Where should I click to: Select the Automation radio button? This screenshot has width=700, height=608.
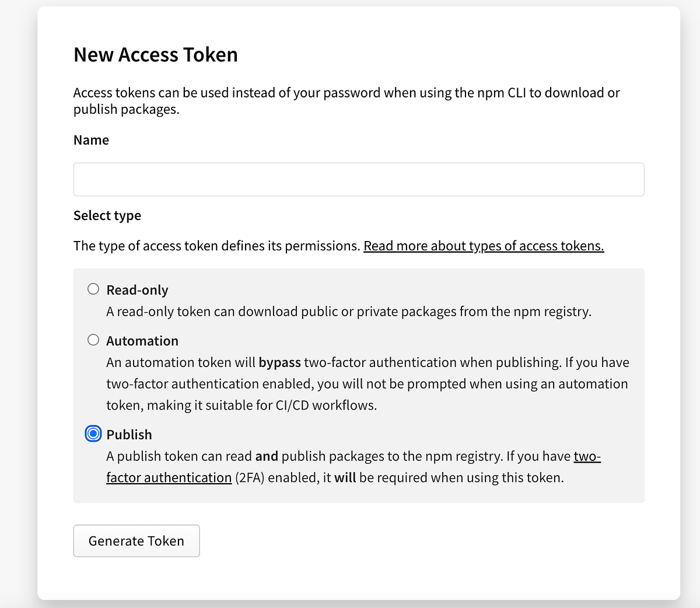93,339
